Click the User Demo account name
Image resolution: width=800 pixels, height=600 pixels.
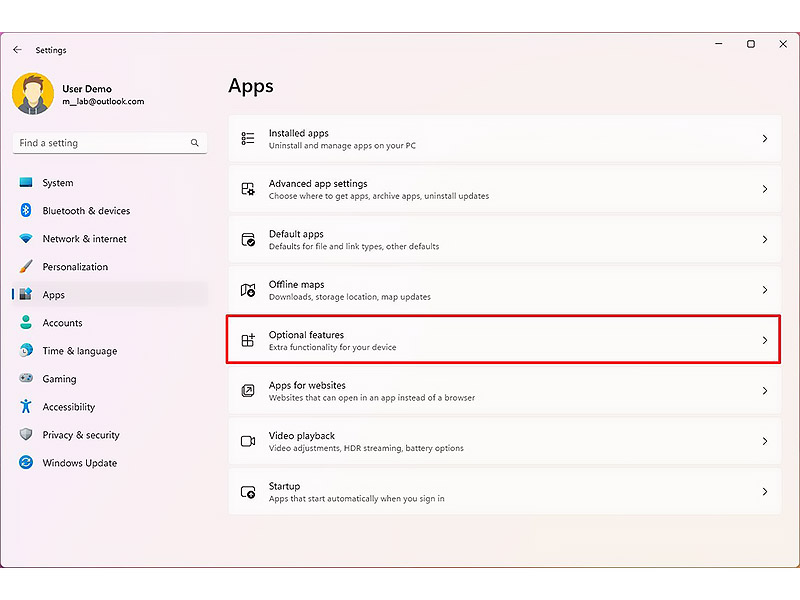(87, 89)
